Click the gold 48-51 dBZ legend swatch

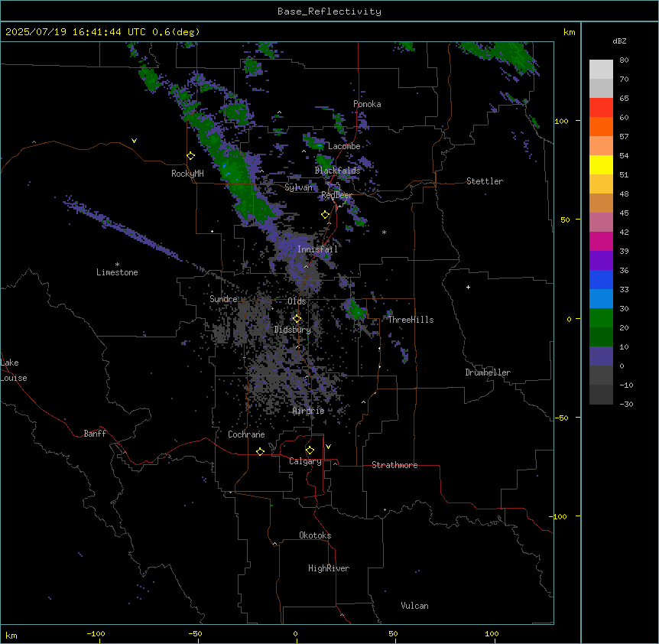point(601,184)
